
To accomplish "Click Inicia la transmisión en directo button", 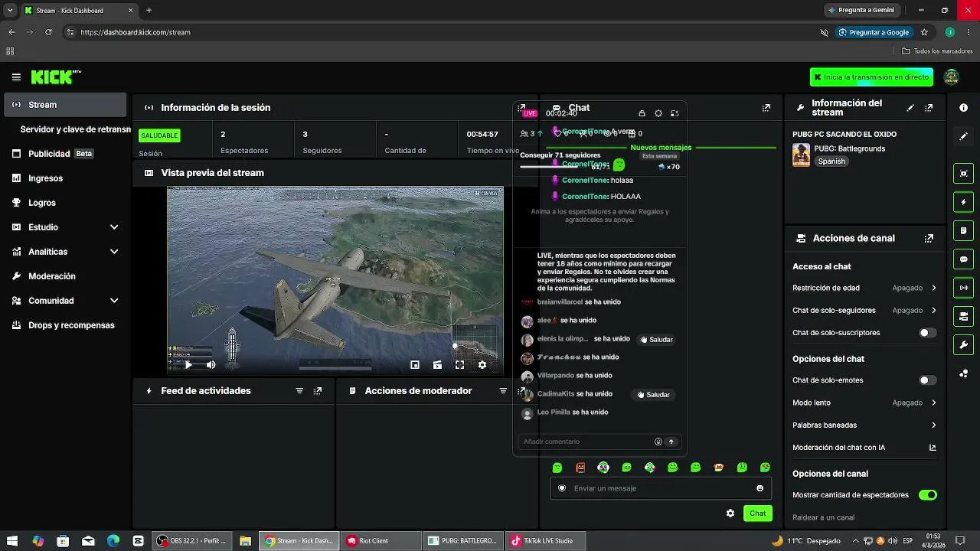I will (x=871, y=77).
